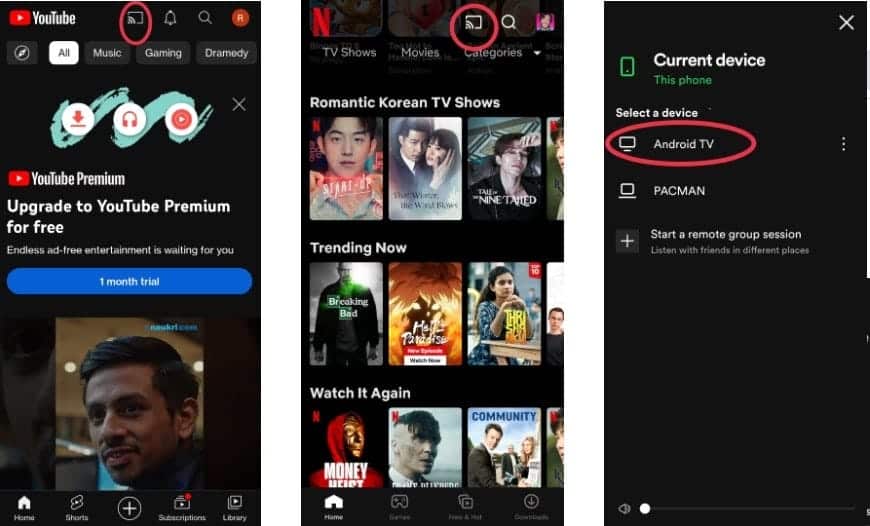Dismiss the YouTube Premium promo
870x526 pixels.
tap(239, 104)
